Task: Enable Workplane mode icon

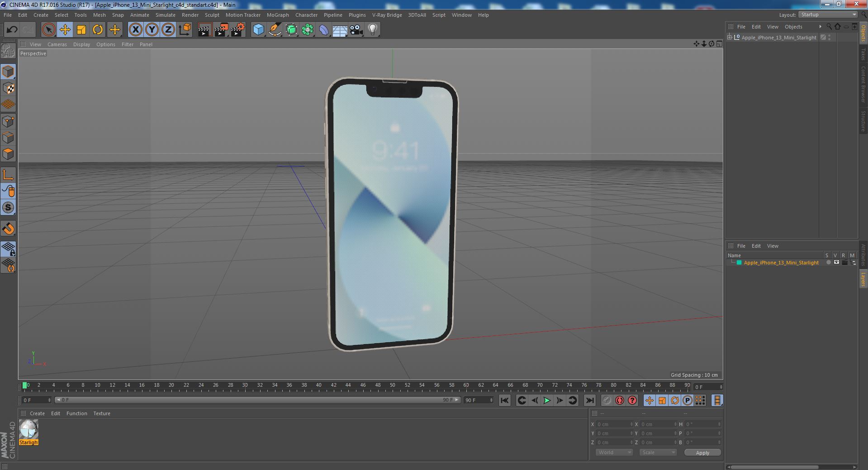Action: pos(8,105)
